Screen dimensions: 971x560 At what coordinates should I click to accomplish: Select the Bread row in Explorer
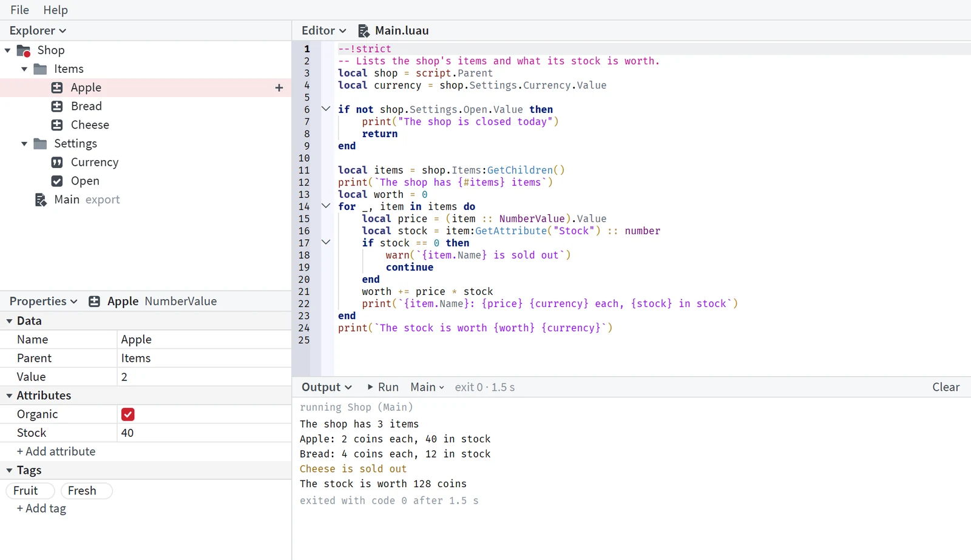146,106
